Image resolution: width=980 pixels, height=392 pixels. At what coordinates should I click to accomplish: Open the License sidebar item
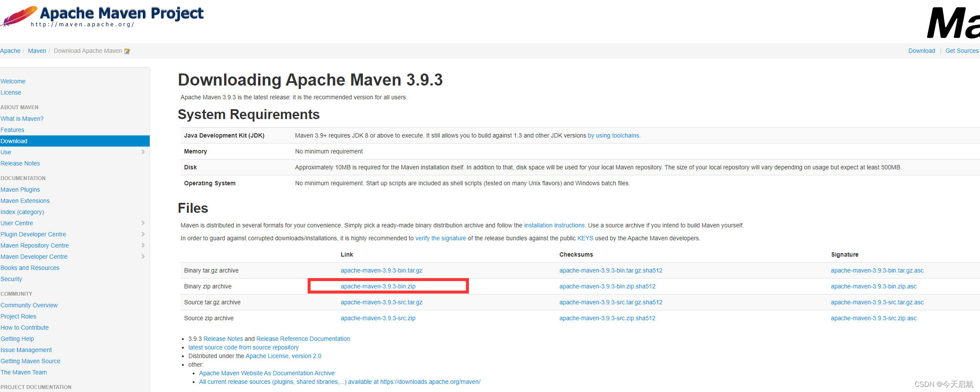click(x=11, y=92)
